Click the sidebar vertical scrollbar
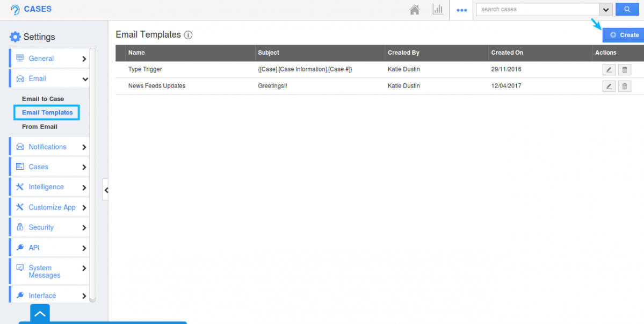 coord(93,175)
